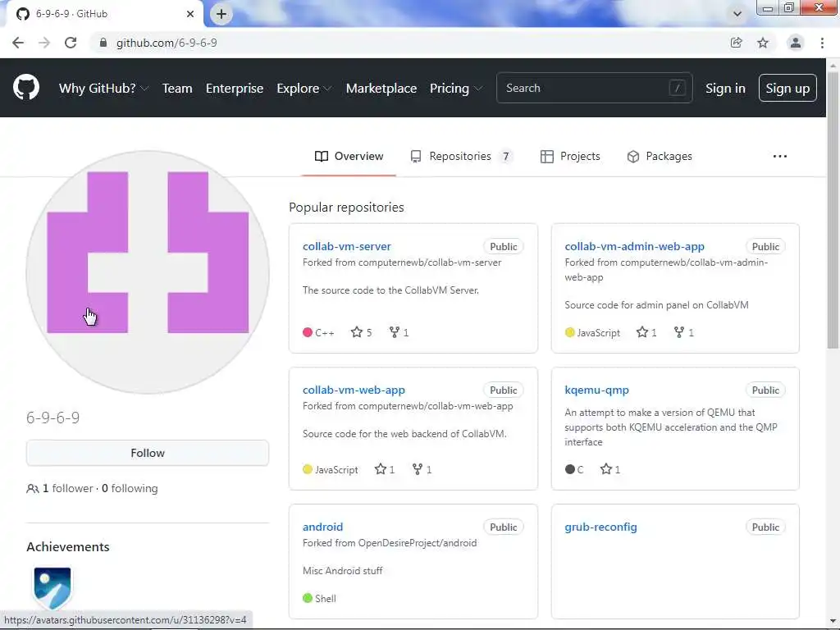This screenshot has width=840, height=630.
Task: Click the browser forward arrow
Action: [x=44, y=43]
